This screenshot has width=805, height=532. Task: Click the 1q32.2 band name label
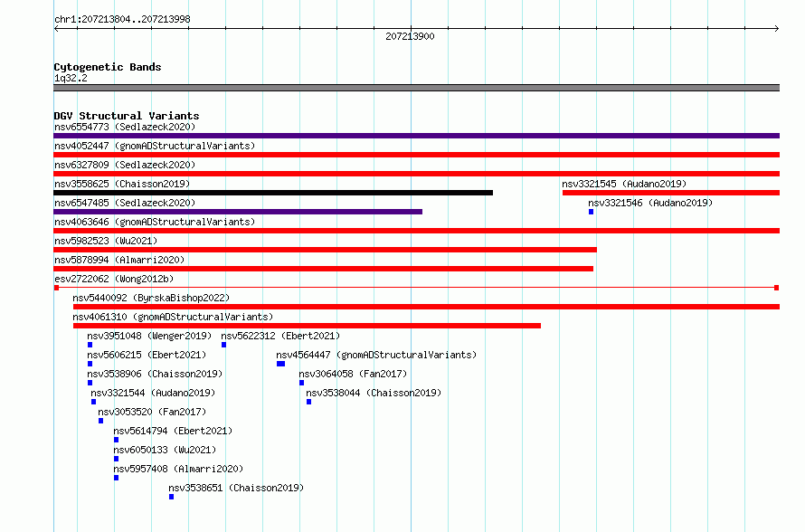(71, 78)
